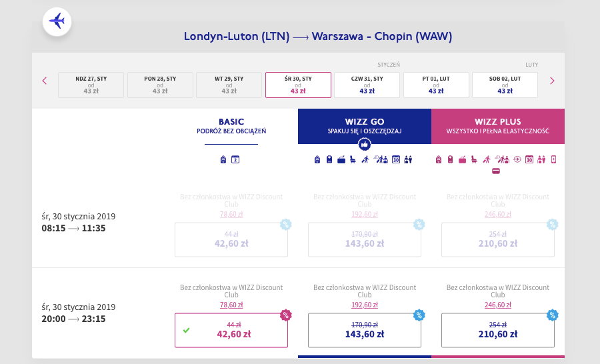The height and width of the screenshot is (364, 600).
Task: Select the CZW 31, STY date tab
Action: (367, 85)
